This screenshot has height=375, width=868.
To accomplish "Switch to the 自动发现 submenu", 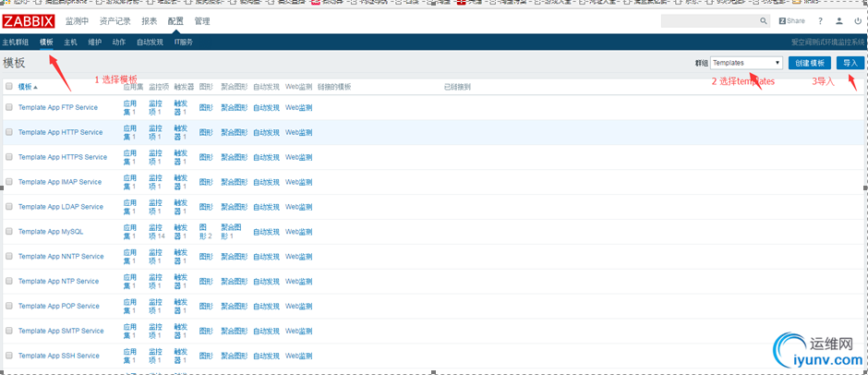I will coord(150,42).
